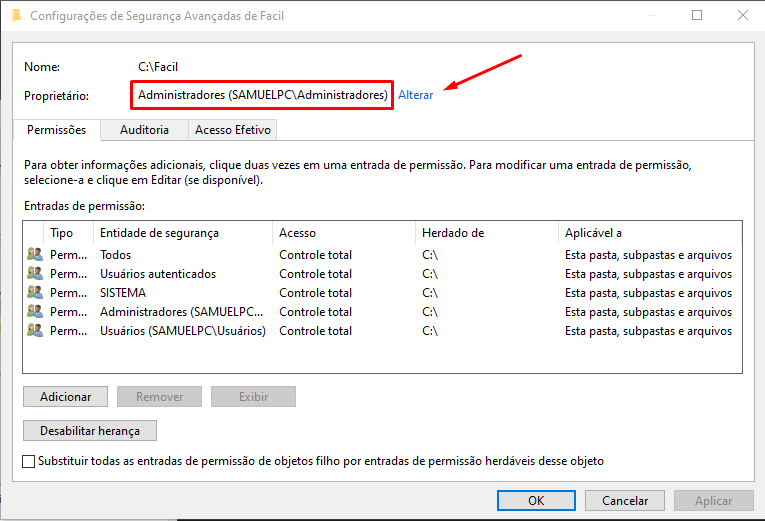Select the user icon for the Usuários (SAMUELPC) entry

click(35, 331)
